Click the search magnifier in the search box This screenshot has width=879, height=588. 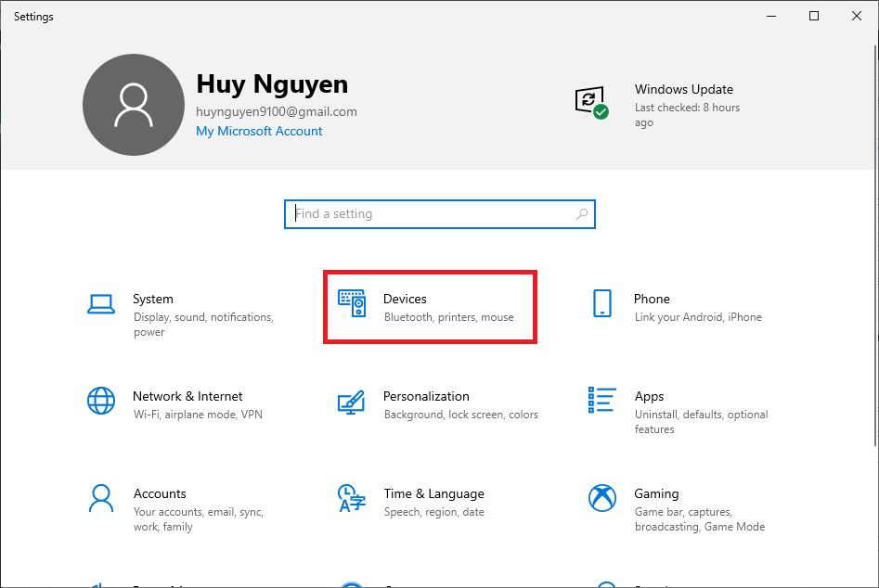(582, 213)
